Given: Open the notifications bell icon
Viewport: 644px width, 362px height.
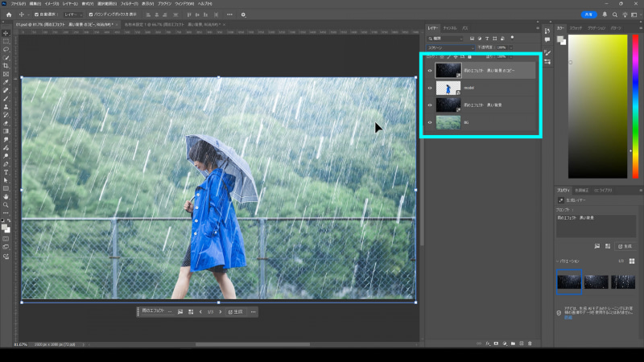Looking at the screenshot, I should 605,14.
